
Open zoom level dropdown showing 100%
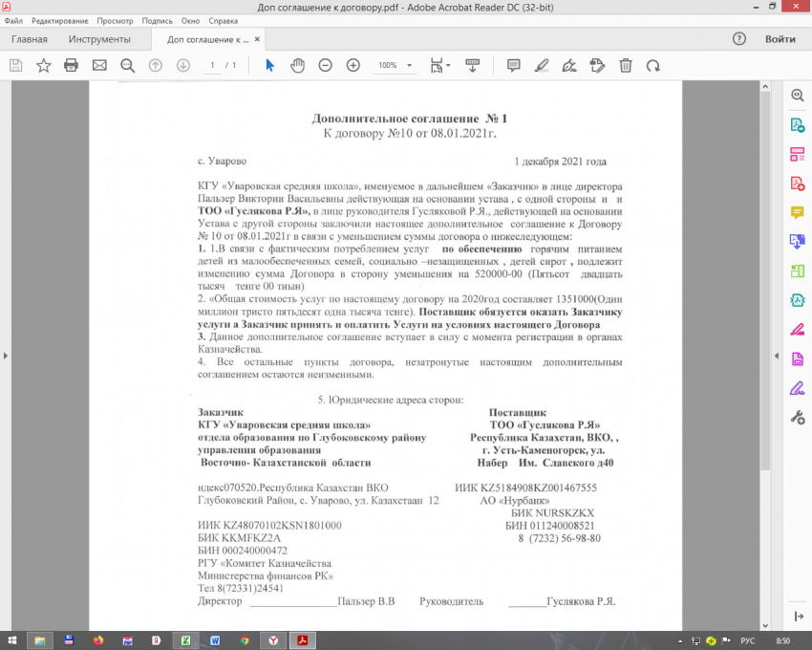click(395, 65)
